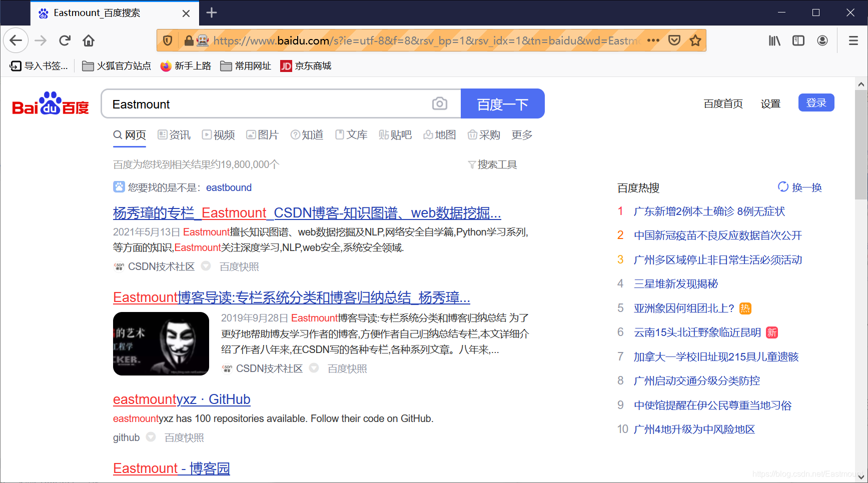Go to the Firefox home page icon
The width and height of the screenshot is (868, 483).
click(89, 40)
